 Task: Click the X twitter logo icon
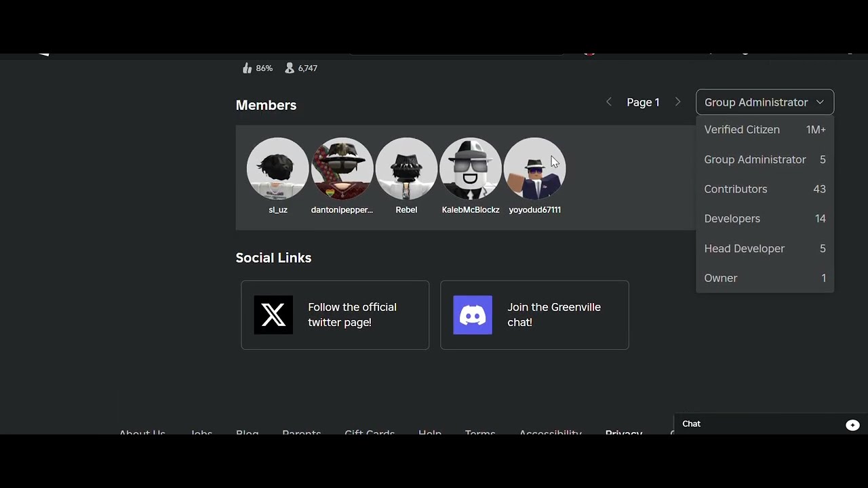point(273,315)
